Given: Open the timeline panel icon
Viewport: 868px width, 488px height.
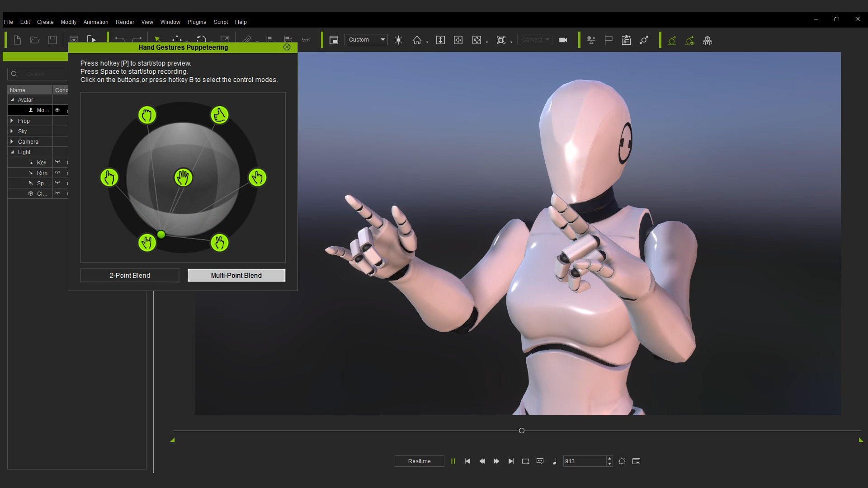Looking at the screenshot, I should pyautogui.click(x=636, y=461).
